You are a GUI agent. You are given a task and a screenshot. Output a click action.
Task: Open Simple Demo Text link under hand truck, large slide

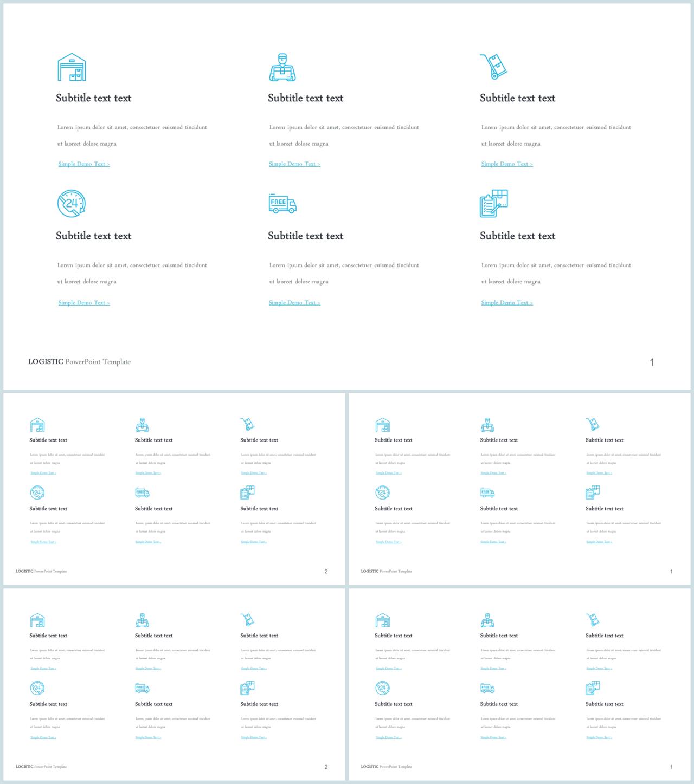(507, 164)
